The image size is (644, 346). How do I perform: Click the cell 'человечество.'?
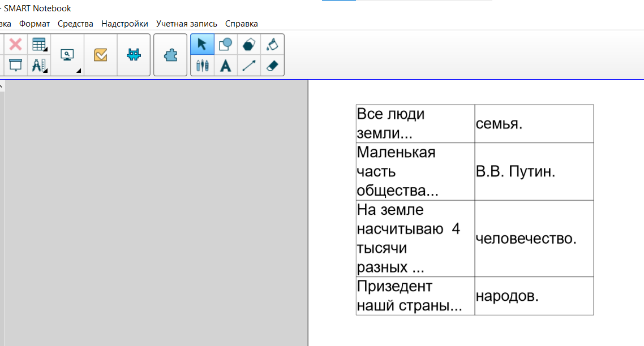tap(534, 239)
